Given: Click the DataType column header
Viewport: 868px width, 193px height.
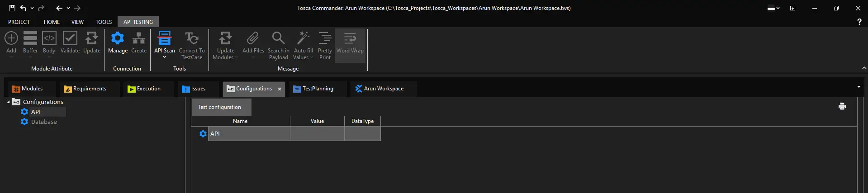Looking at the screenshot, I should click(362, 121).
